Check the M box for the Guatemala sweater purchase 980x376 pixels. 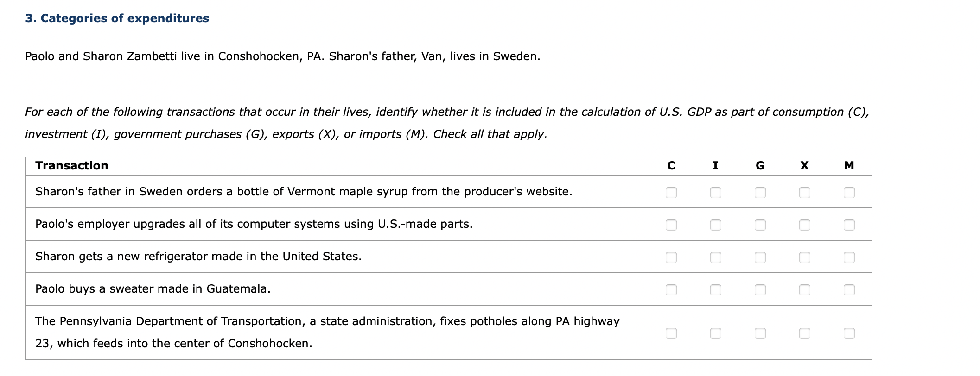(849, 290)
